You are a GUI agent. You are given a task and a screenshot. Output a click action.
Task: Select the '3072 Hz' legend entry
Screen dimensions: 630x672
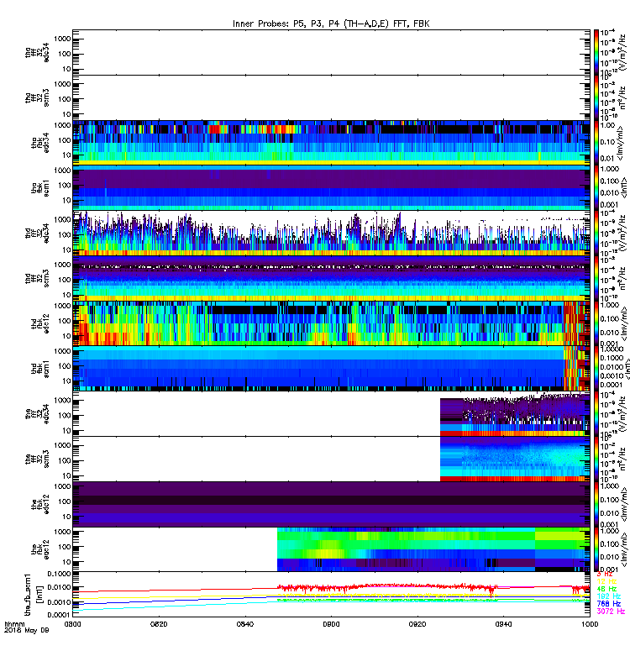tap(611, 612)
